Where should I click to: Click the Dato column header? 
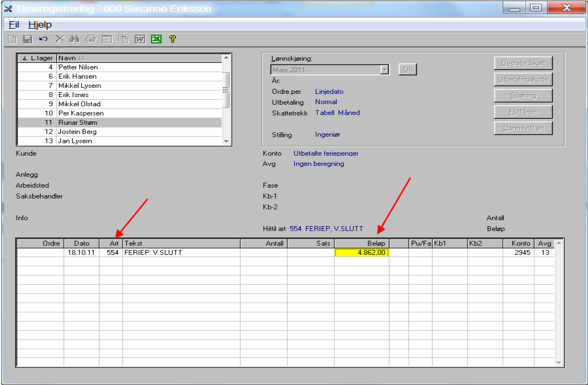tap(82, 243)
